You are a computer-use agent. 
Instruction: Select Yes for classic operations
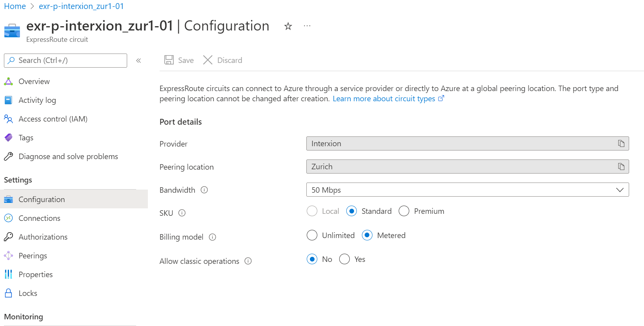click(345, 259)
